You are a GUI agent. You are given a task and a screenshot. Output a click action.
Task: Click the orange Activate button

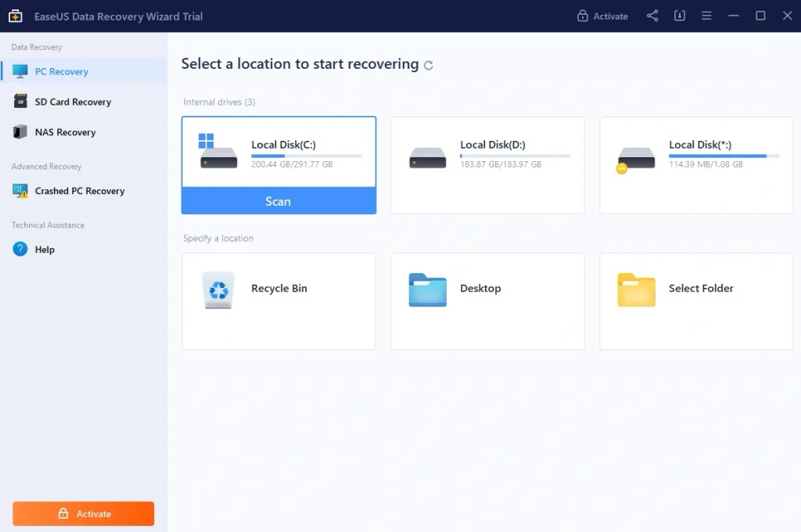pos(83,513)
